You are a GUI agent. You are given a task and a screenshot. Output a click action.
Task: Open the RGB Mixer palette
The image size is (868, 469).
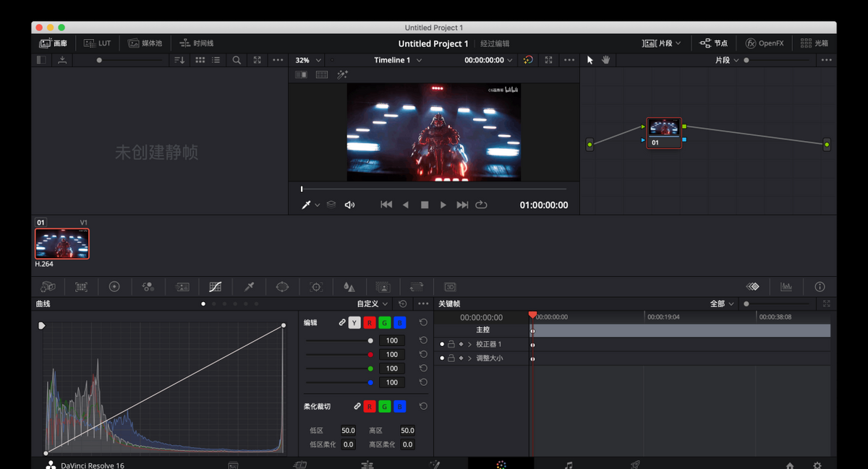point(148,287)
